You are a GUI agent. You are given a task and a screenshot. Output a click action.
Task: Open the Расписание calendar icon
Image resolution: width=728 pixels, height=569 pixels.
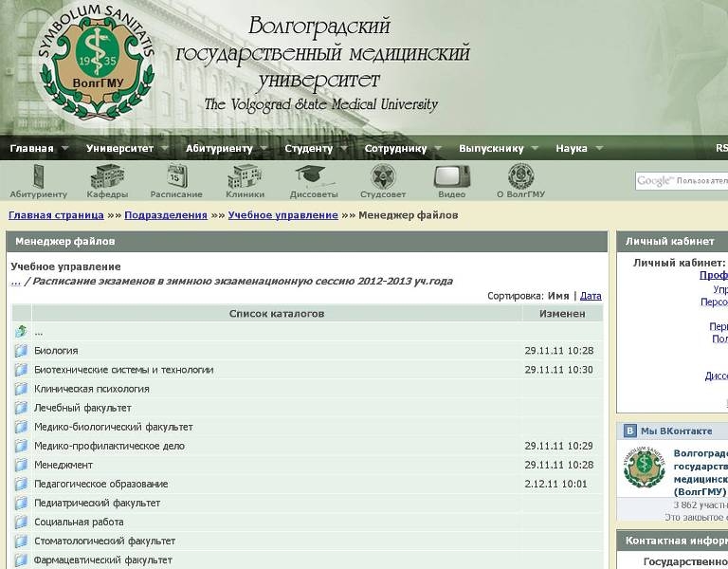click(x=176, y=176)
